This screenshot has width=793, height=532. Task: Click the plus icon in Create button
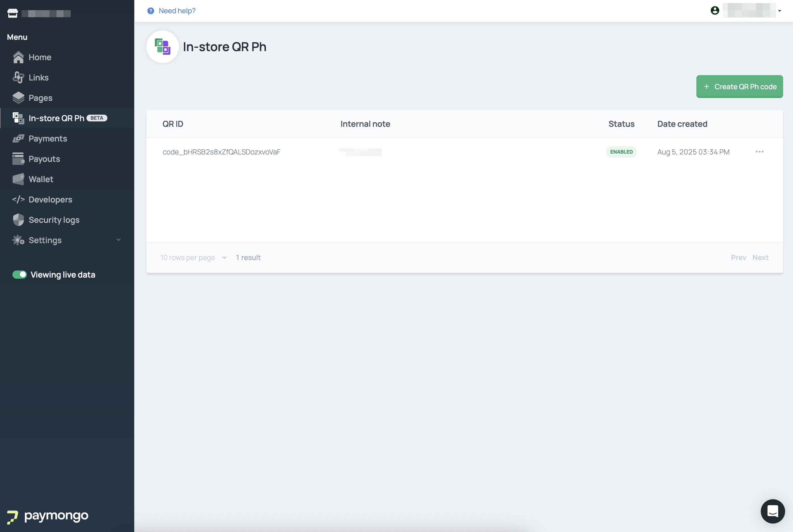click(707, 87)
